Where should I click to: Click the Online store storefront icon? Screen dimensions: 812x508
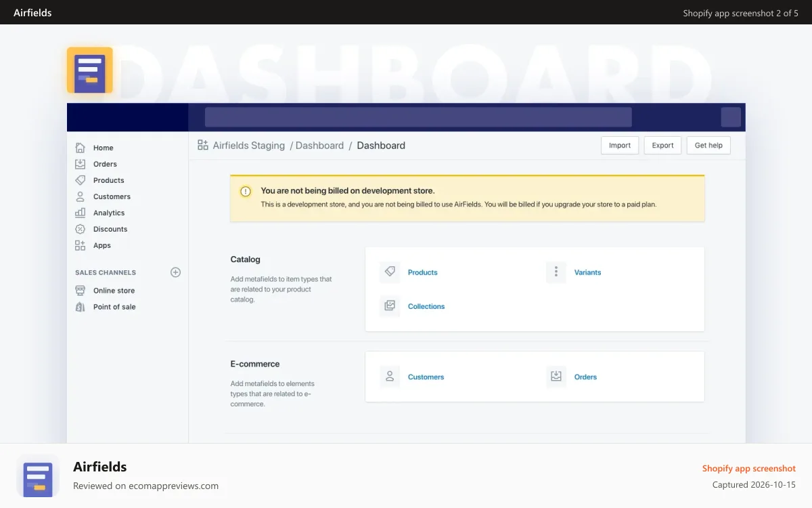pyautogui.click(x=80, y=291)
